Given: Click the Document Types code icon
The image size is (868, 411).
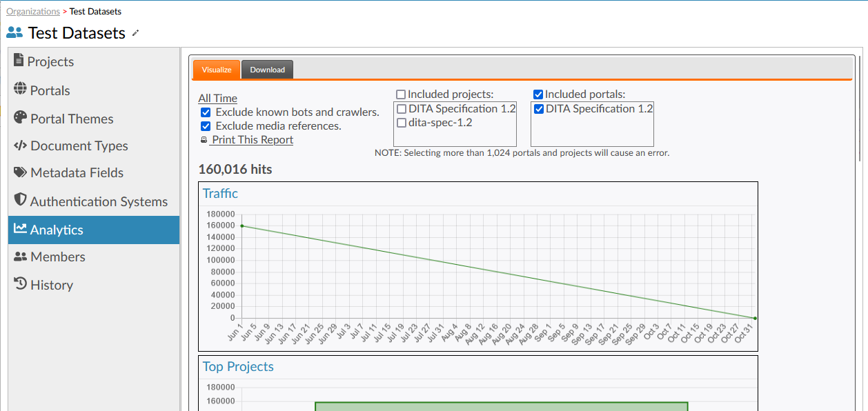Looking at the screenshot, I should coord(20,146).
